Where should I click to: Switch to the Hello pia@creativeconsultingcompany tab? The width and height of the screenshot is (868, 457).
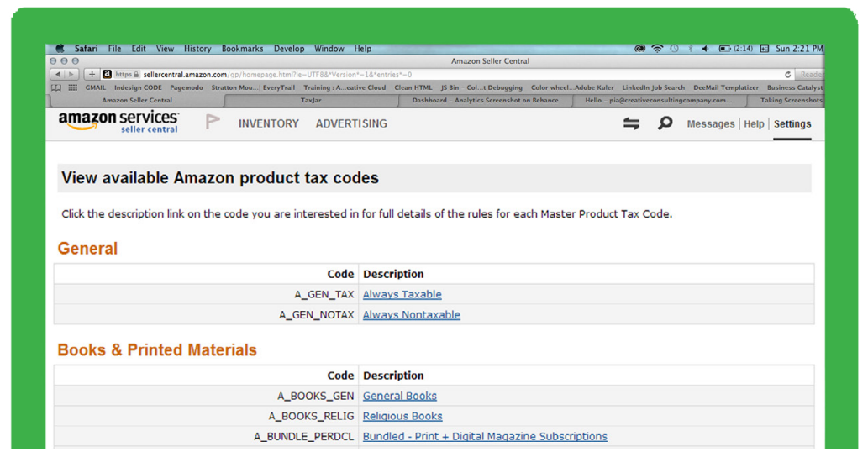(x=658, y=100)
